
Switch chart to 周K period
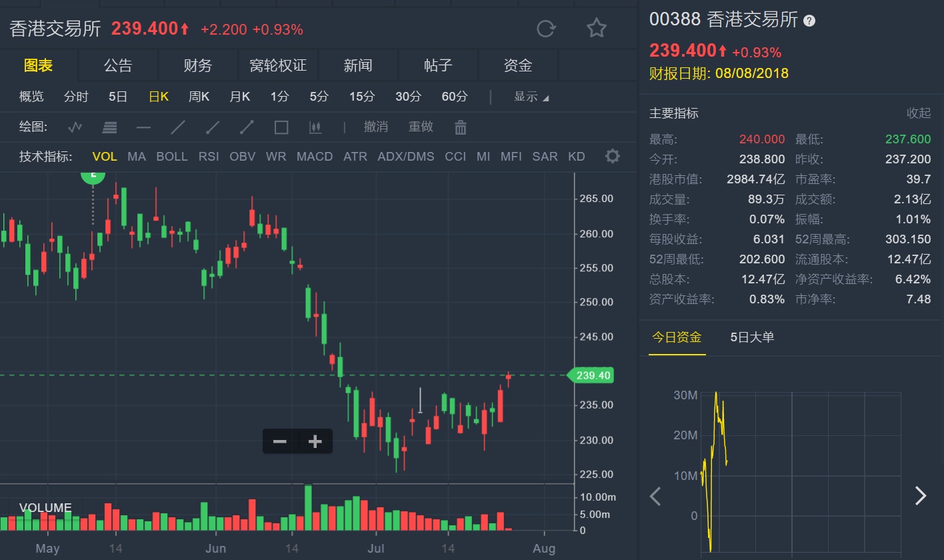coord(199,97)
